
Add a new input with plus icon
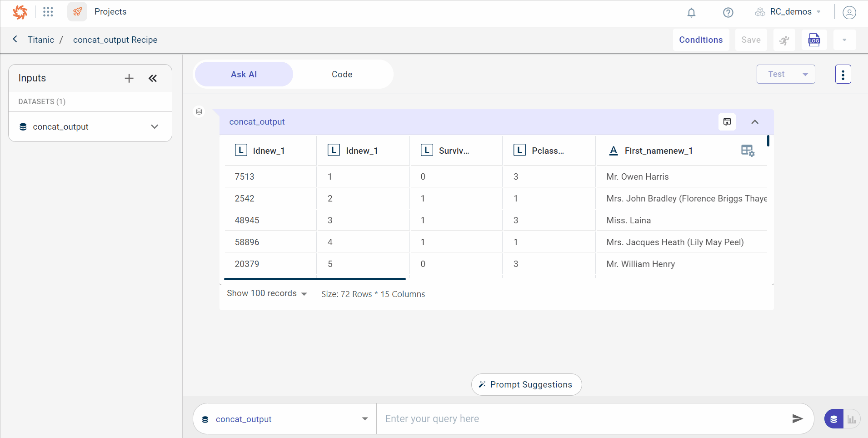pyautogui.click(x=129, y=78)
